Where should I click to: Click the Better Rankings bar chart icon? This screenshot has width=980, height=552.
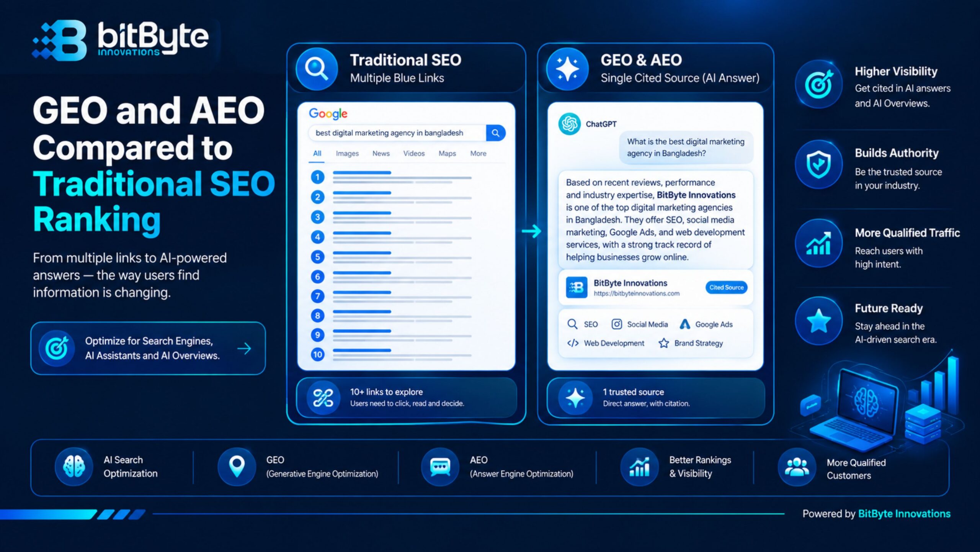tap(639, 467)
